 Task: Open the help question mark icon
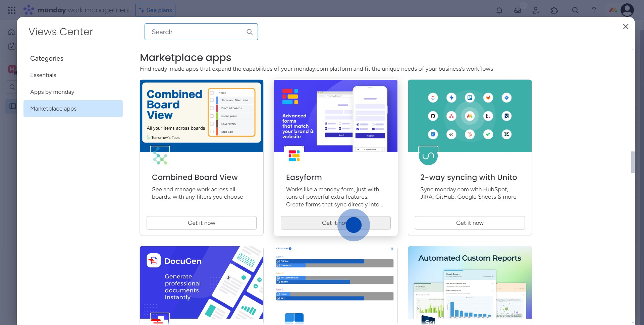point(594,10)
